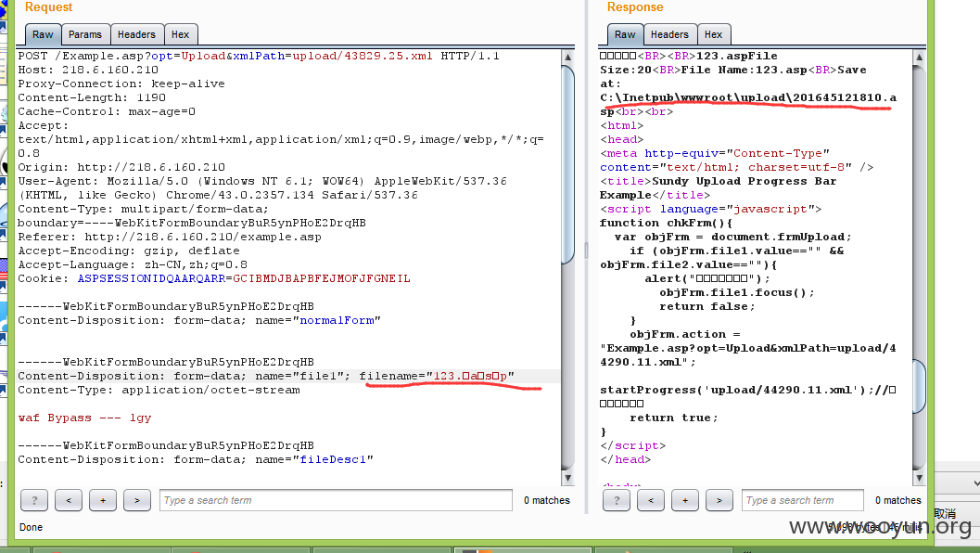Go to next match in Request search

pos(137,500)
